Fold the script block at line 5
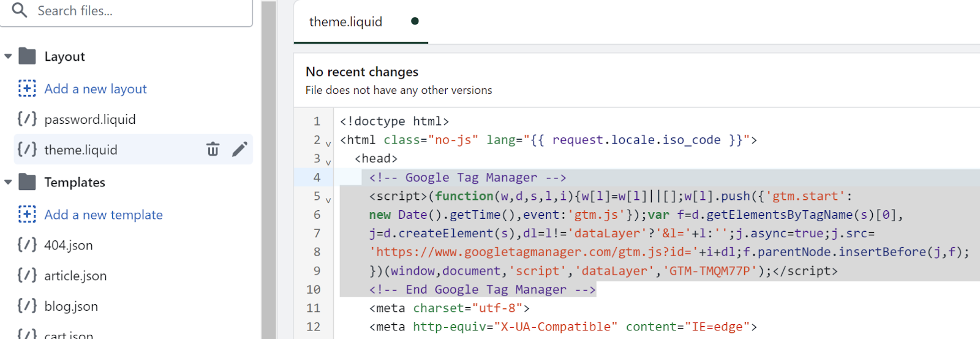 [x=328, y=200]
